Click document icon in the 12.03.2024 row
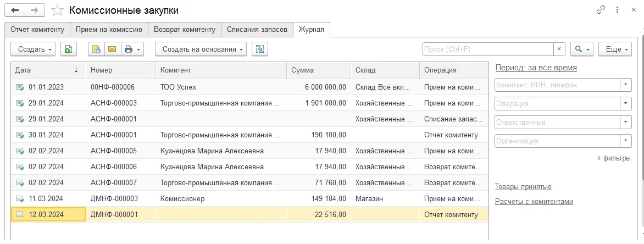The height and width of the screenshot is (244, 644). coord(20,215)
